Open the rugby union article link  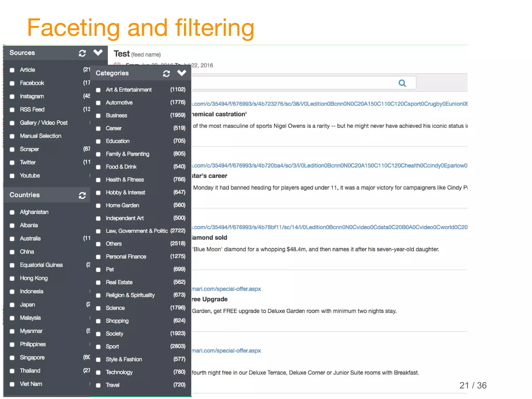[x=329, y=104]
